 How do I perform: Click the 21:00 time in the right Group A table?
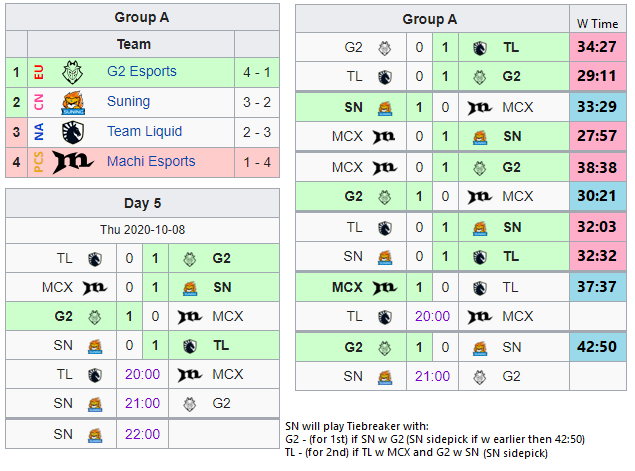pos(432,377)
